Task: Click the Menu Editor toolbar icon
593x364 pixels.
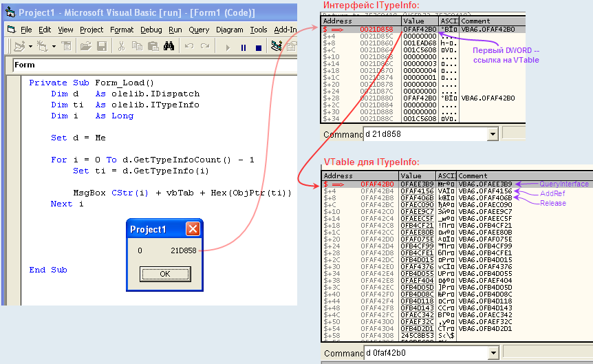Action: coord(66,47)
